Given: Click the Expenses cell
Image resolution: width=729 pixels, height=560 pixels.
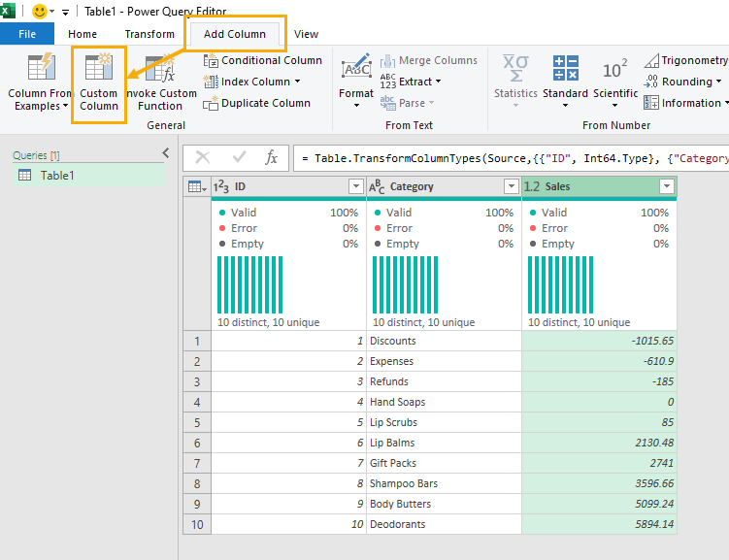Looking at the screenshot, I should click(444, 362).
